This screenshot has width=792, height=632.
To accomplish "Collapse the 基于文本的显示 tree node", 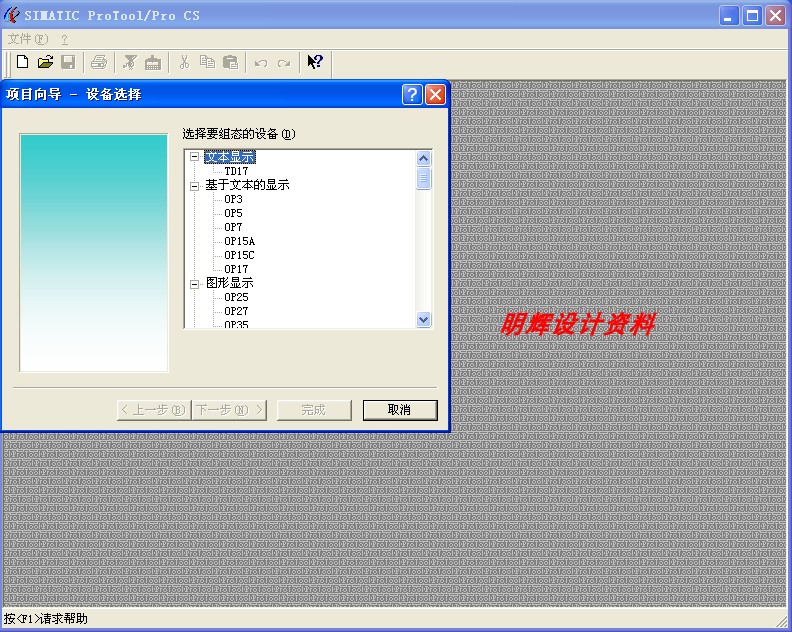I will 194,186.
